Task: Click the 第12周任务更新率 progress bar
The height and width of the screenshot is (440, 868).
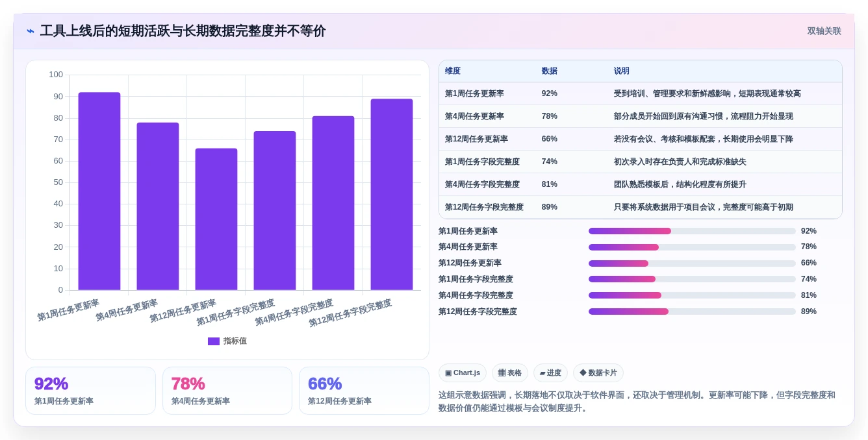Action: click(692, 263)
